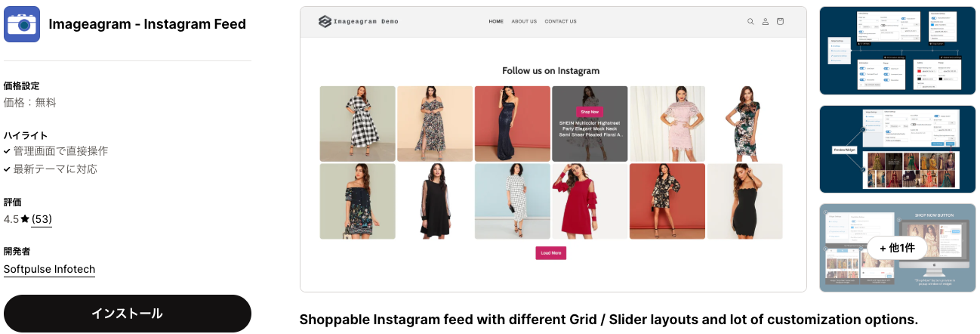Viewport: 980px width, 334px height.
Task: Open the first settings-diagram screenshot thumbnail
Action: pos(898,51)
